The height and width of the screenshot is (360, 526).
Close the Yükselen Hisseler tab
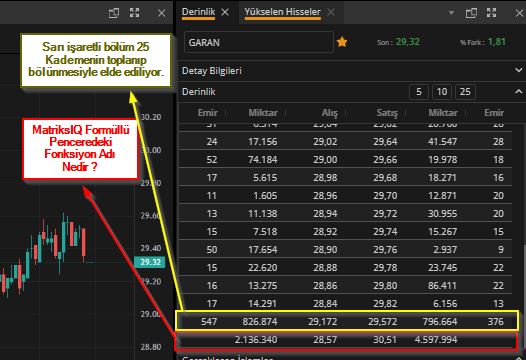(331, 12)
